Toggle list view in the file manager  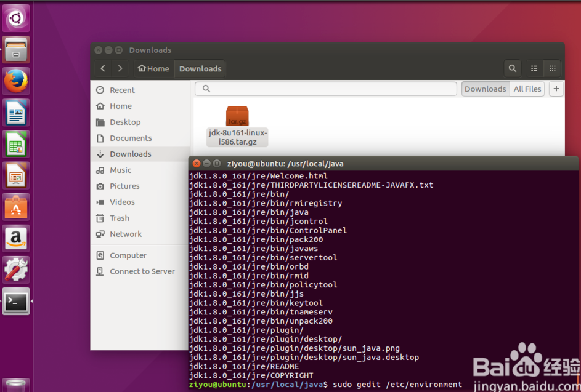coord(534,68)
